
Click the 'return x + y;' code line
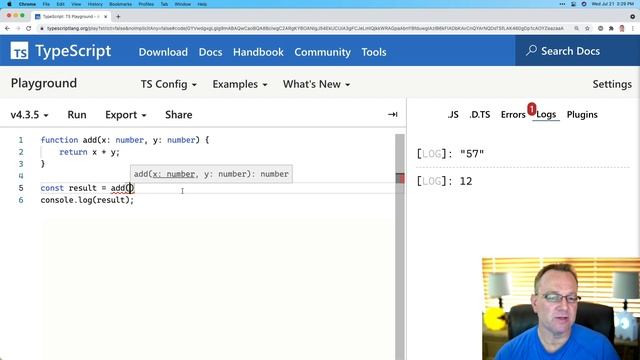coord(89,152)
